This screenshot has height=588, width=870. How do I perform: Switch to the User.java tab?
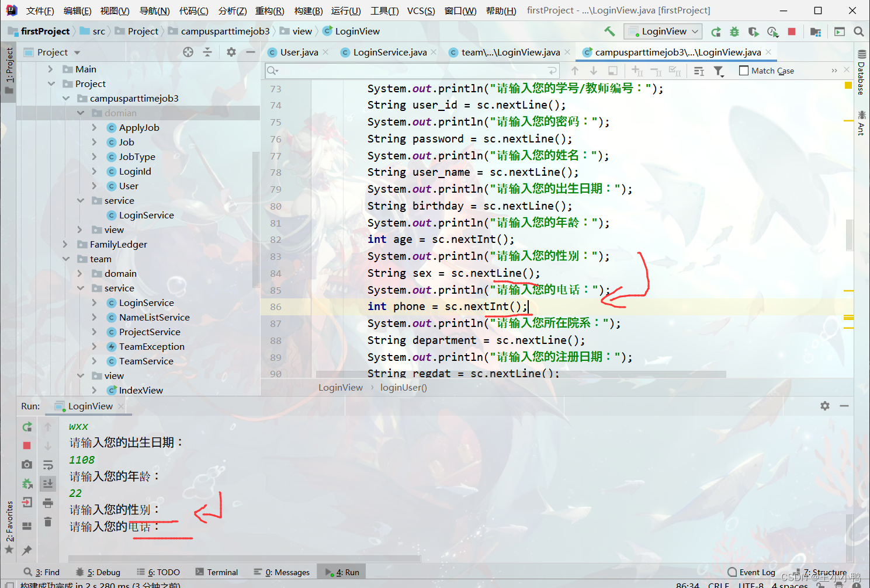299,52
